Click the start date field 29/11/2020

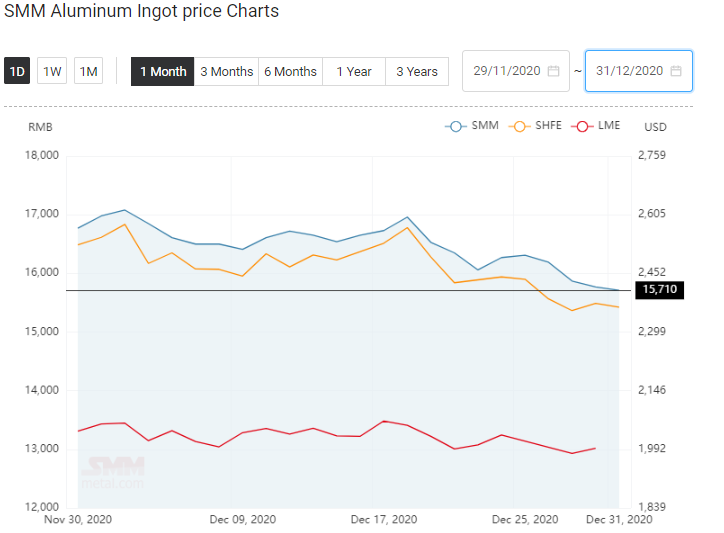click(x=516, y=71)
